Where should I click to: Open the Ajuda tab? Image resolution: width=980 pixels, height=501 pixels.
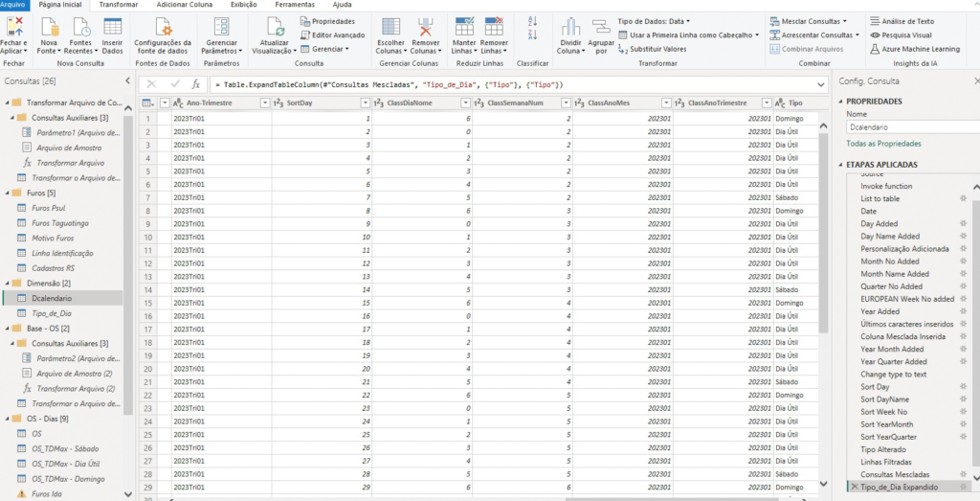coord(342,5)
